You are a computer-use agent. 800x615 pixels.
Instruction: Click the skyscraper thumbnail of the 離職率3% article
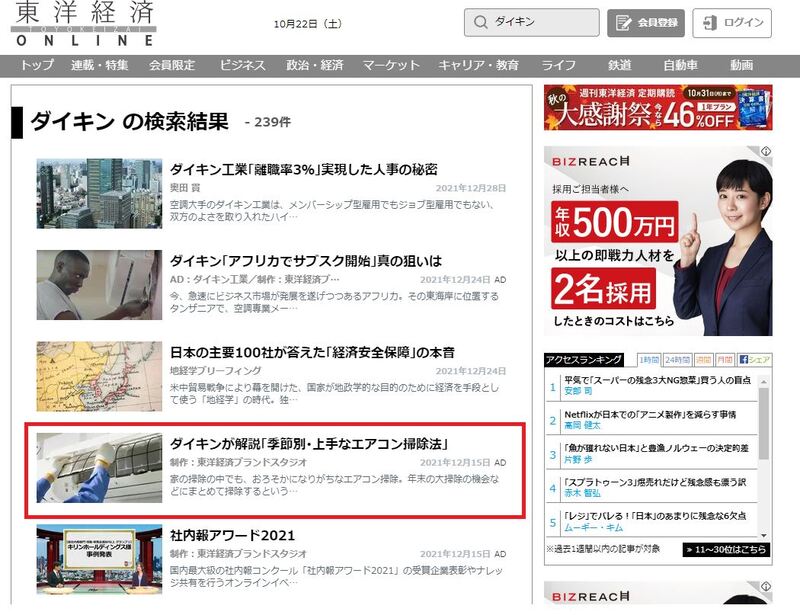tap(99, 193)
